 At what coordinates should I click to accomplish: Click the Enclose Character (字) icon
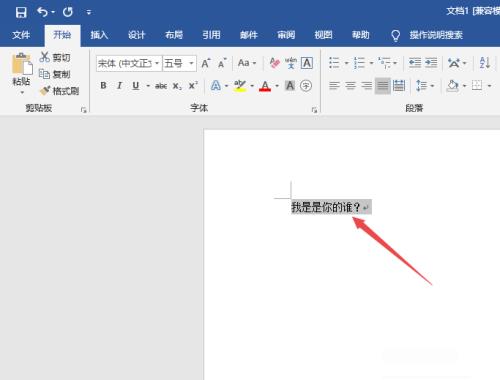coord(306,86)
